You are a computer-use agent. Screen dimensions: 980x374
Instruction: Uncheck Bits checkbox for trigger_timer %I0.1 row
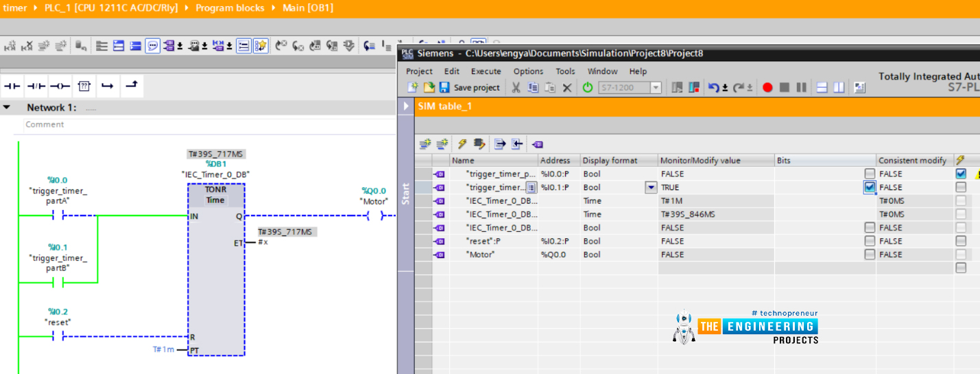(870, 187)
